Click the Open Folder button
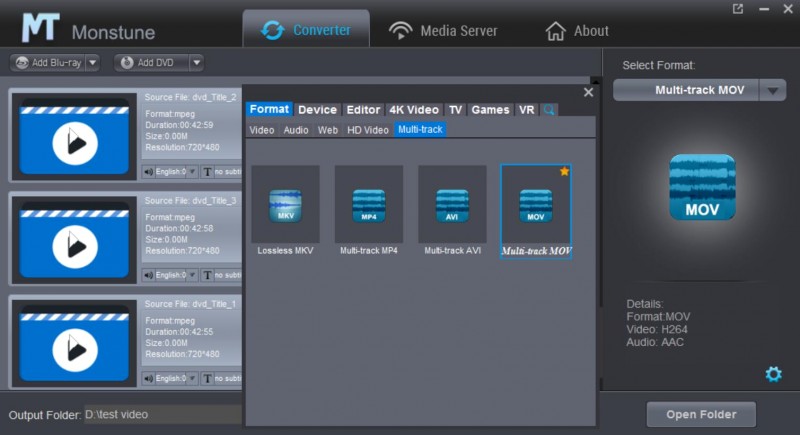Image resolution: width=800 pixels, height=435 pixels. 701,414
